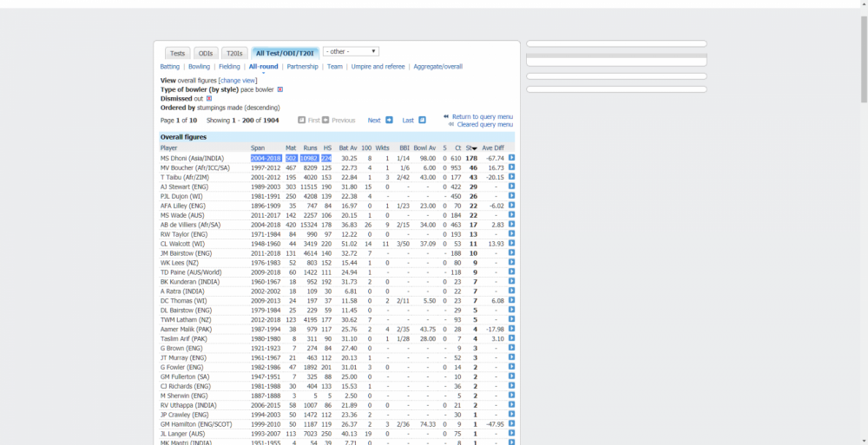Screen dimensions: 868x445
Task: Open details arrow for Taslim Arif row
Action: (x=511, y=338)
